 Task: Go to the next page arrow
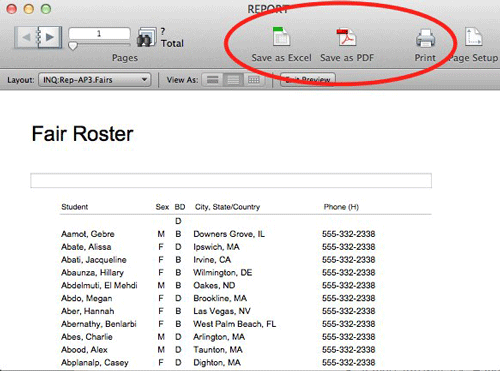(50, 37)
